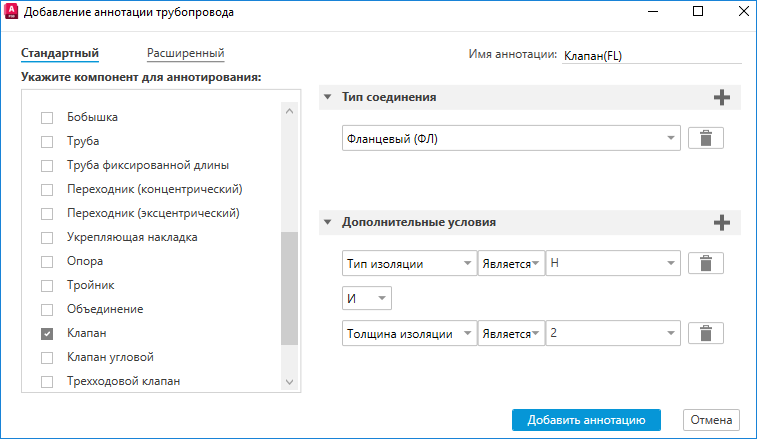Enable the Тройник checkbox

pyautogui.click(x=47, y=286)
